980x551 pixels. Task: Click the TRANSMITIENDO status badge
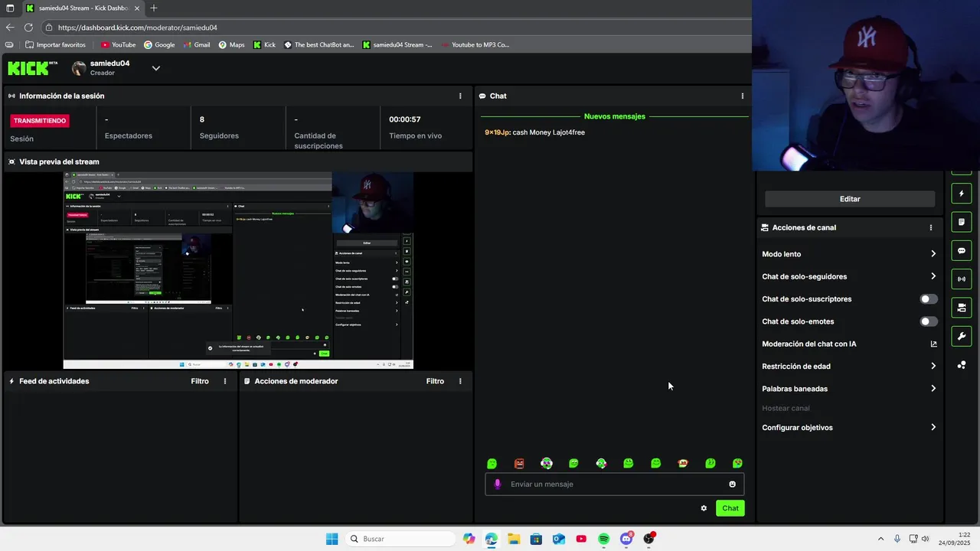[41, 121]
